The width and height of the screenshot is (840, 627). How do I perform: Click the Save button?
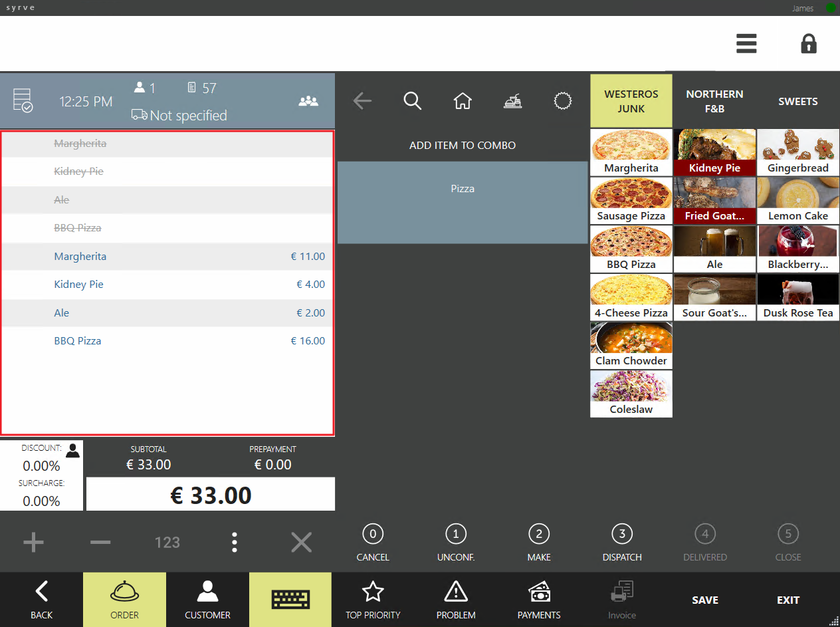705,600
